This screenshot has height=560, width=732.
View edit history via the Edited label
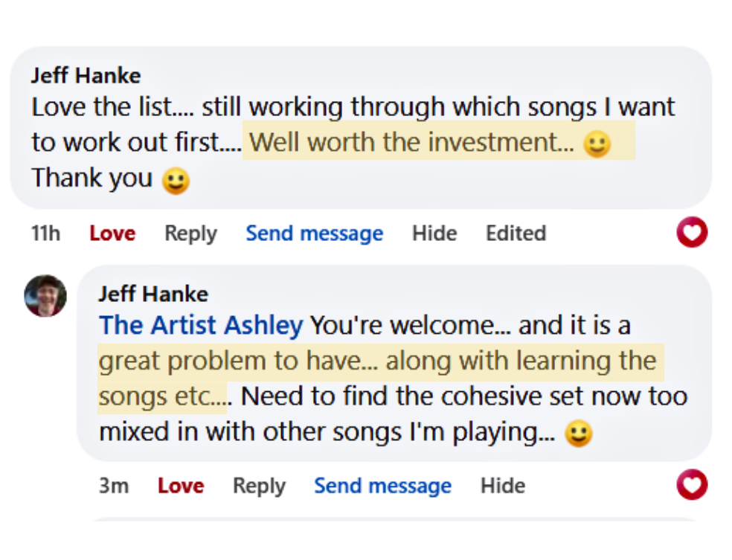(516, 234)
